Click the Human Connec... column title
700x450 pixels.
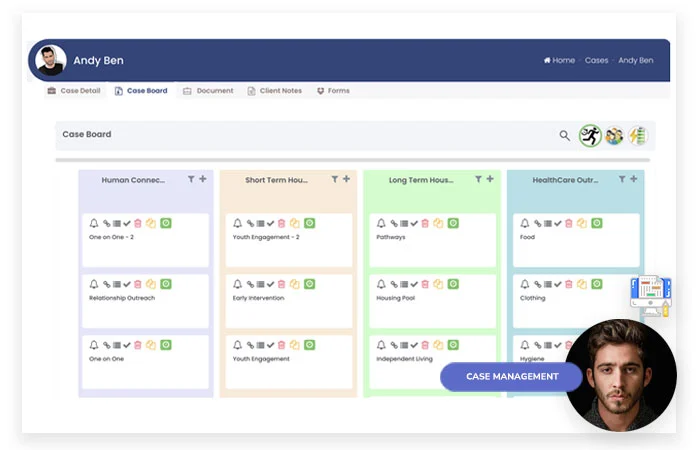[x=133, y=180]
